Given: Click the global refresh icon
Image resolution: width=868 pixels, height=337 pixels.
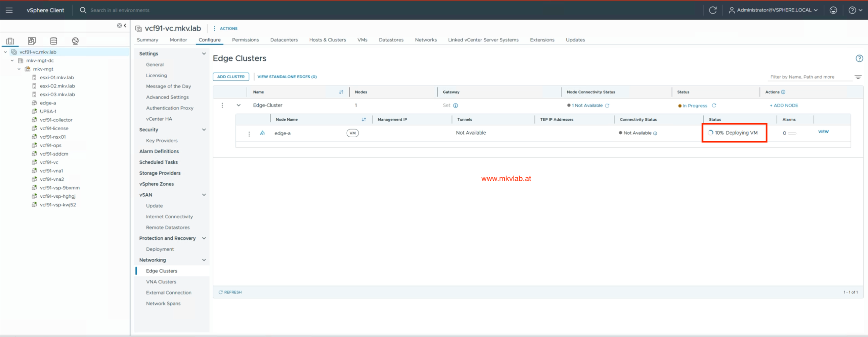Looking at the screenshot, I should point(713,10).
